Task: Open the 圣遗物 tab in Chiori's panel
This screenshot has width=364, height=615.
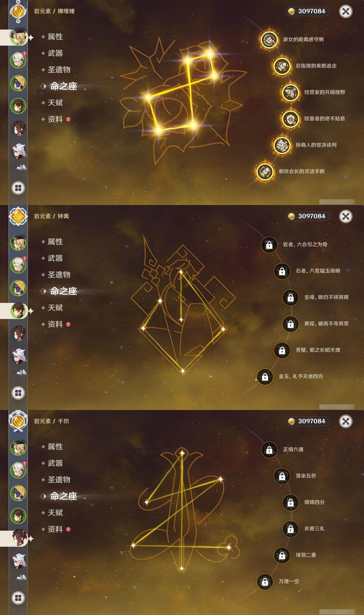Action: [59, 479]
